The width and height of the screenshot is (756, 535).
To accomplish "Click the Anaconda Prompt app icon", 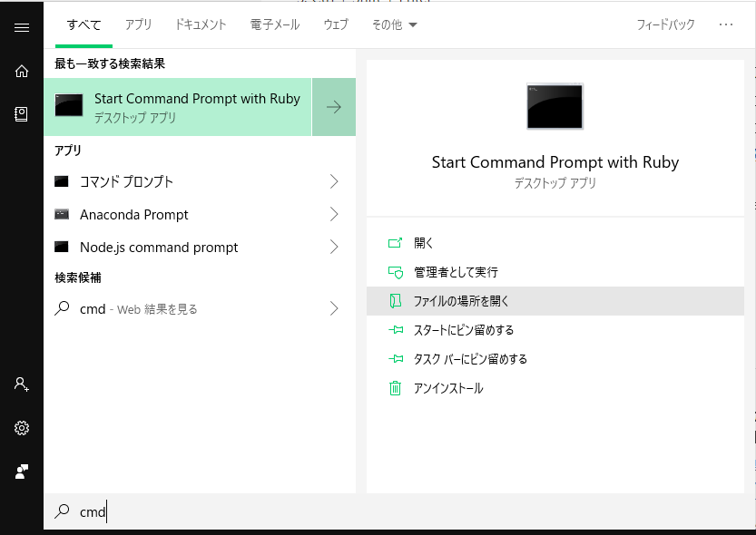I will 61,214.
